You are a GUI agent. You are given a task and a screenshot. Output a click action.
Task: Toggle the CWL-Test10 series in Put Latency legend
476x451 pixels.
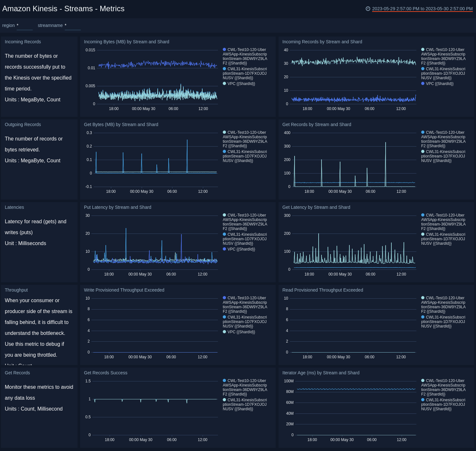(x=224, y=215)
